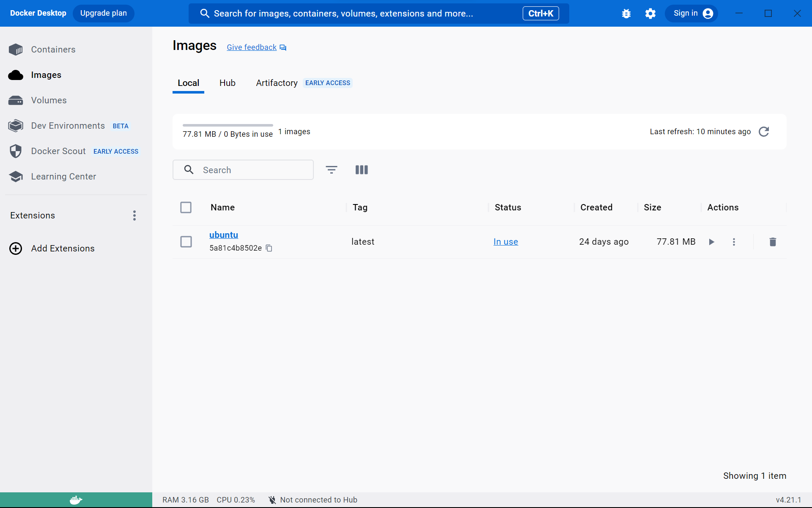This screenshot has height=508, width=812.
Task: Delete the ubuntu image
Action: pos(773,242)
